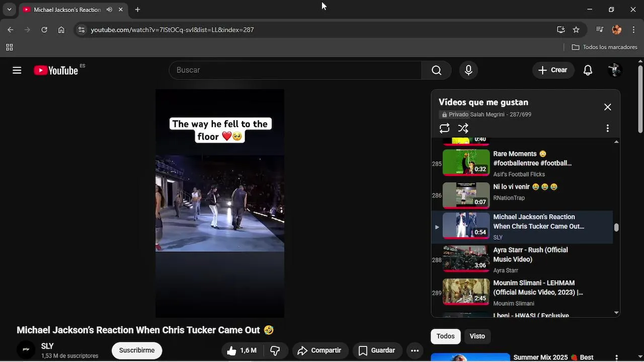Select the Todos filter chip
The height and width of the screenshot is (362, 644).
[x=445, y=336]
